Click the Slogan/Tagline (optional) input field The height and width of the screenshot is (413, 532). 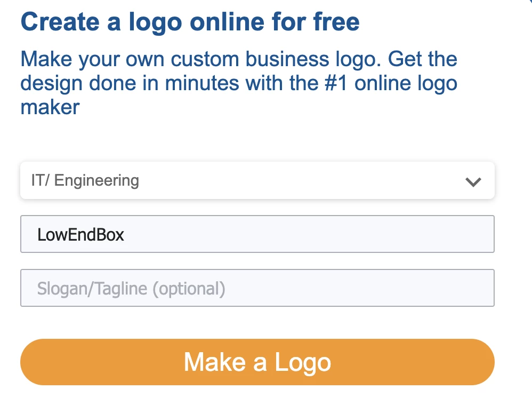point(257,288)
